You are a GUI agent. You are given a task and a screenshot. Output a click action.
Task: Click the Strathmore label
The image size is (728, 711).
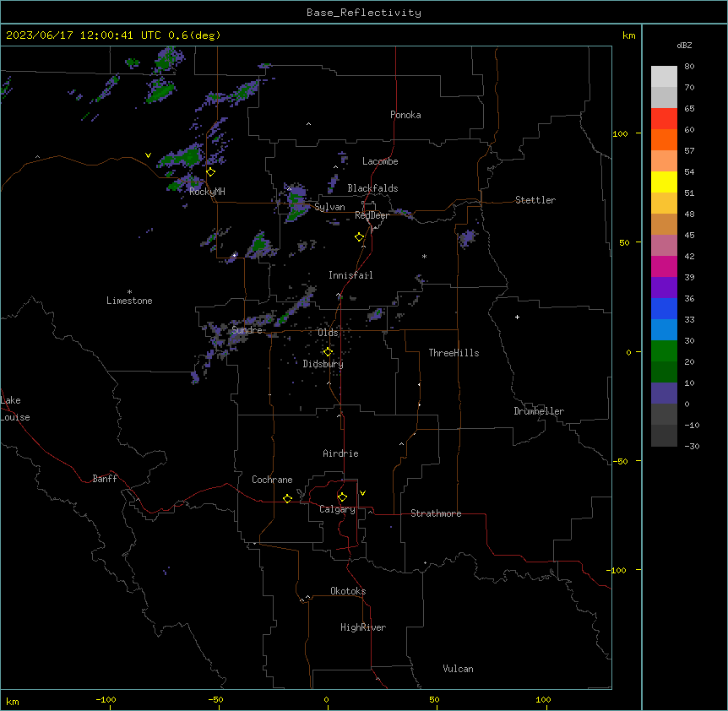click(x=436, y=513)
